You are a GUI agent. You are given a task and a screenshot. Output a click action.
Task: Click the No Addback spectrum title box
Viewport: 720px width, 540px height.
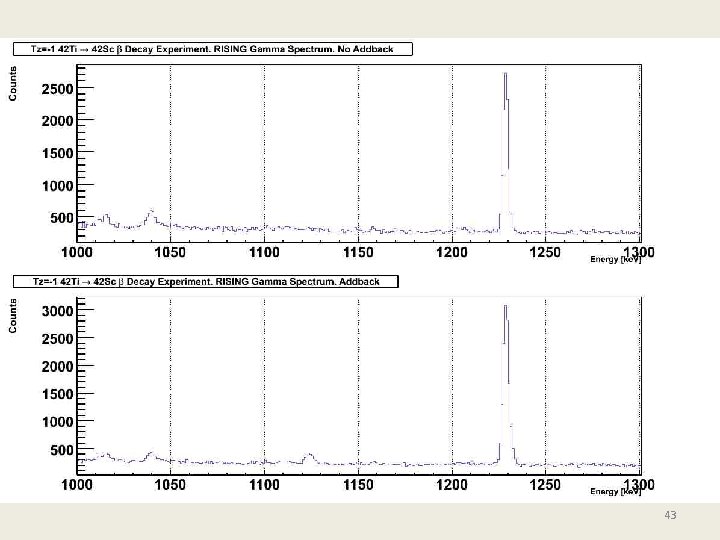coord(213,49)
